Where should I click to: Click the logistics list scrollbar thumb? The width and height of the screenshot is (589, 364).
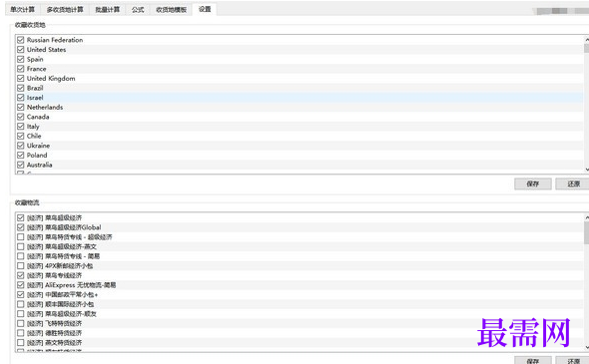586,232
